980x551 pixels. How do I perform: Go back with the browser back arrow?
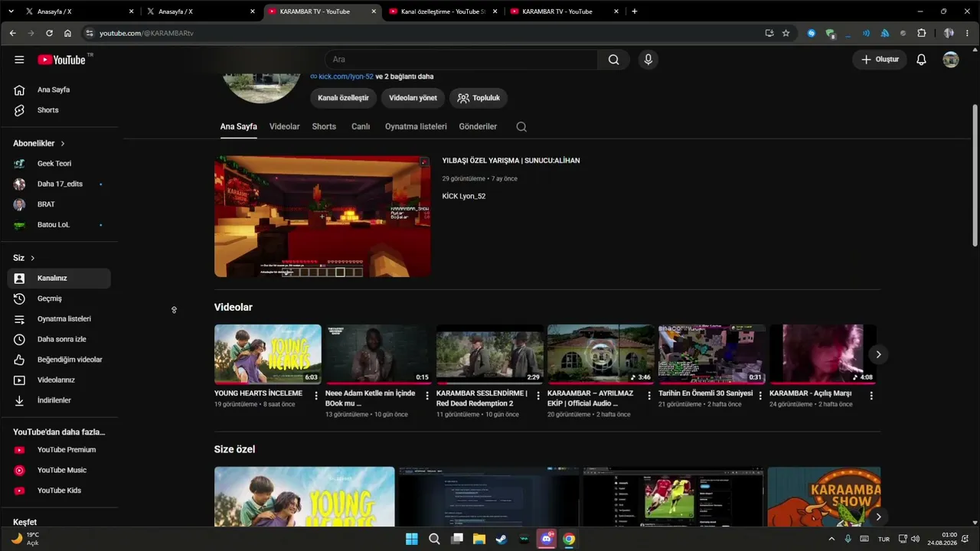[x=12, y=33]
